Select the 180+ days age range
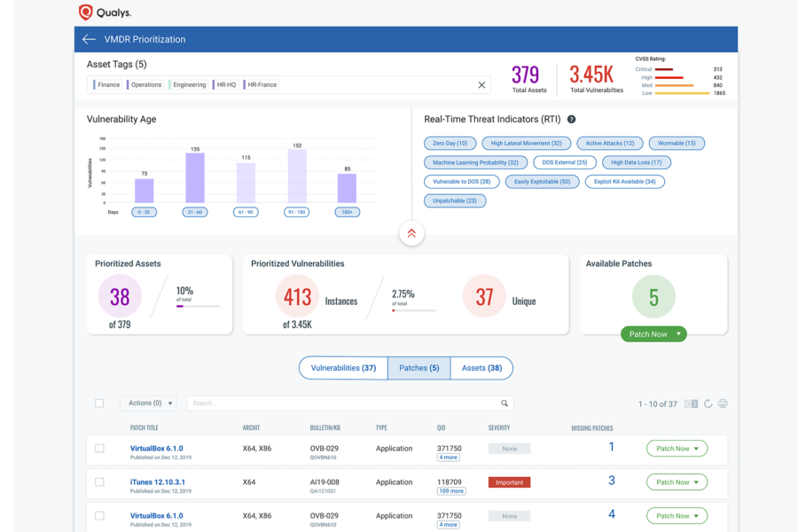 347,212
